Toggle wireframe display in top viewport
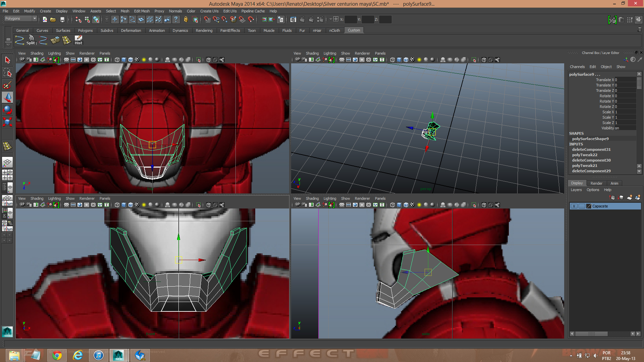644x362 pixels. (117, 60)
